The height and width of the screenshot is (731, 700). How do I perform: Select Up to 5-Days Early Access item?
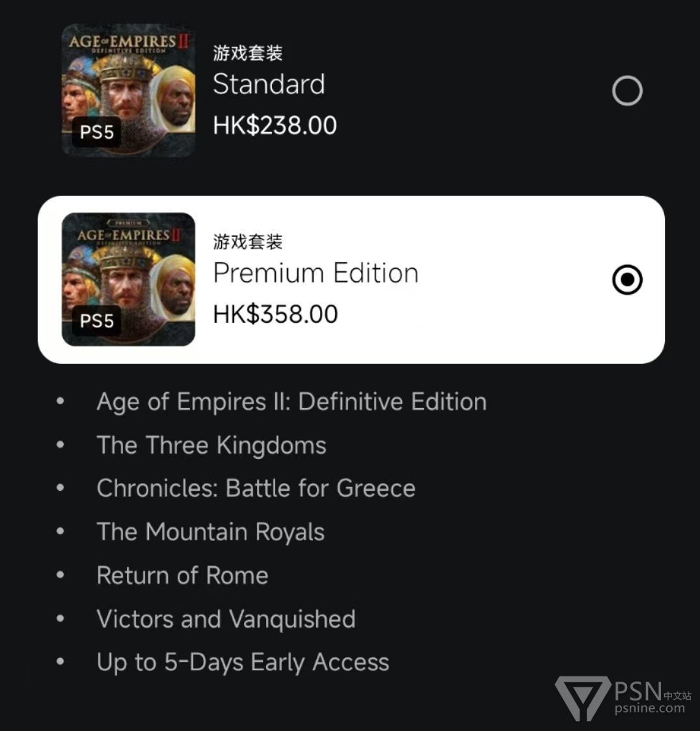coord(243,663)
